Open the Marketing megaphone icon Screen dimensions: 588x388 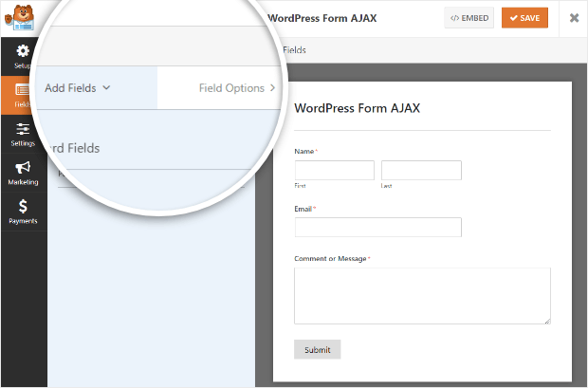click(x=23, y=167)
